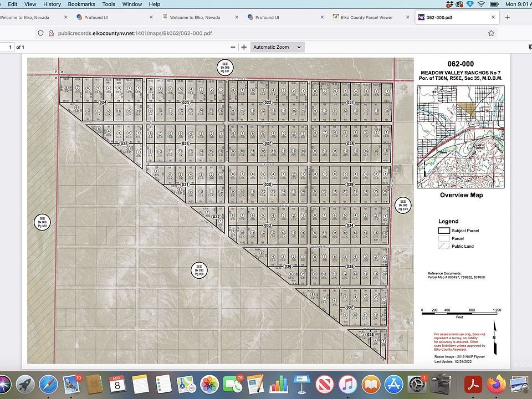The width and height of the screenshot is (532, 399).
Task: Open the Window menu
Action: pyautogui.click(x=132, y=4)
